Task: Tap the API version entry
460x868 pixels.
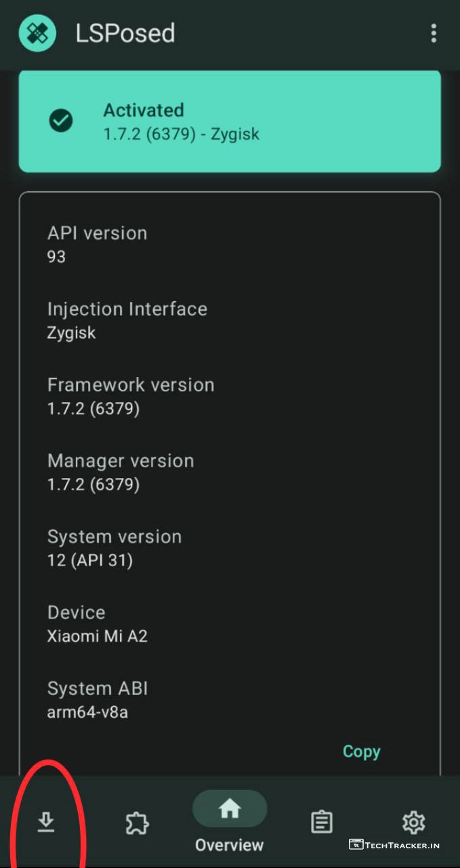Action: [x=97, y=244]
